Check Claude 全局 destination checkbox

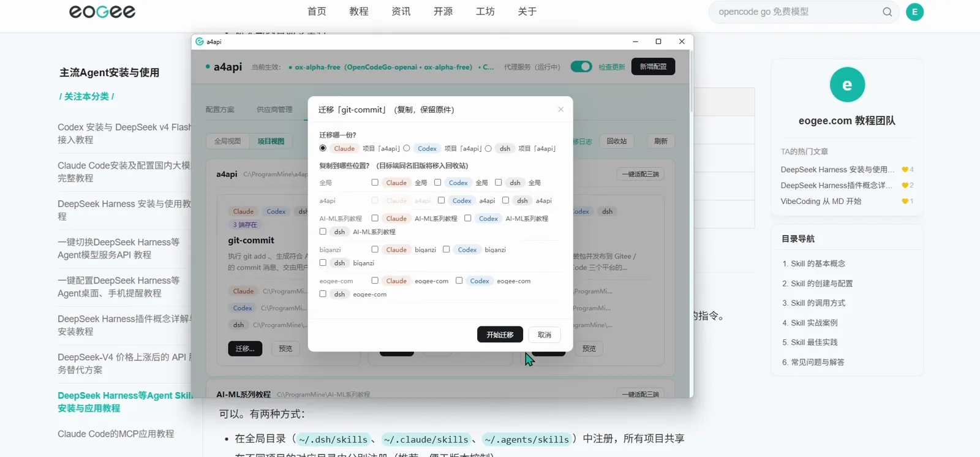pyautogui.click(x=375, y=183)
